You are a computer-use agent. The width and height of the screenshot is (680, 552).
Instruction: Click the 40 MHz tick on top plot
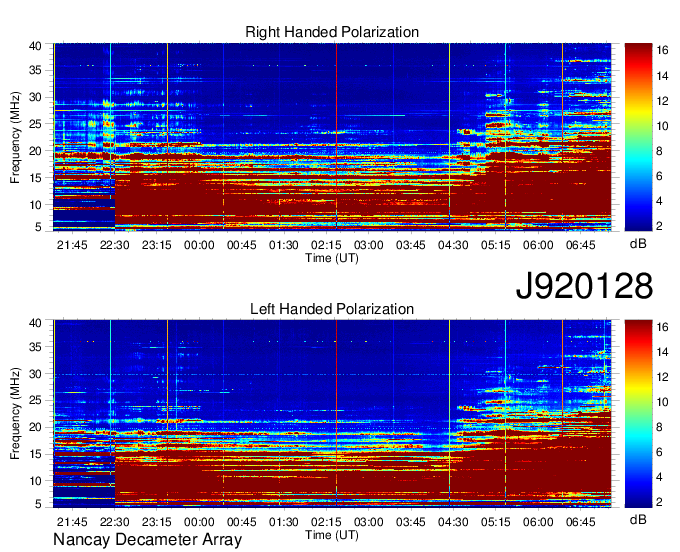tap(35, 46)
